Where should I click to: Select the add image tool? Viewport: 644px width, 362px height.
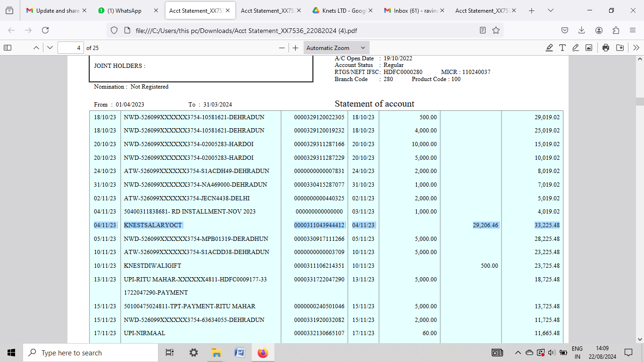click(x=589, y=48)
